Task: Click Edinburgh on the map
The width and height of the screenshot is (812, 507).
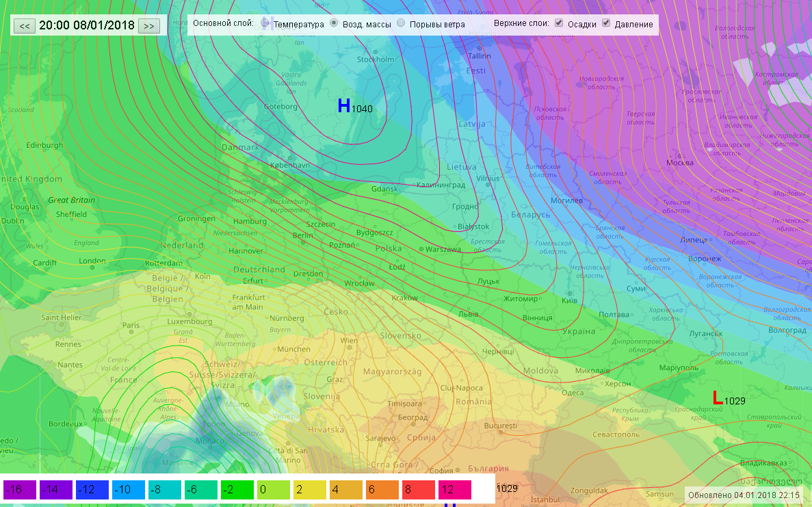Action: (x=44, y=146)
